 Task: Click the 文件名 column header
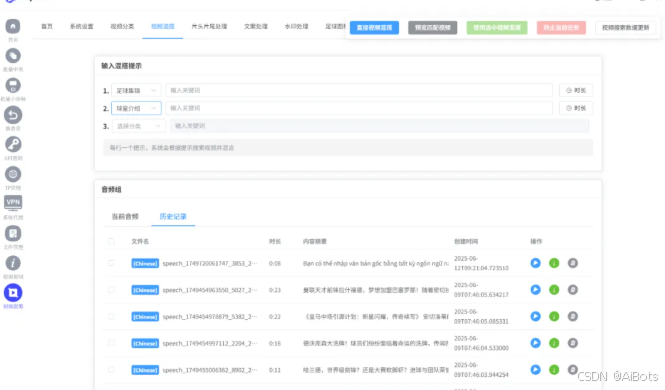point(140,241)
